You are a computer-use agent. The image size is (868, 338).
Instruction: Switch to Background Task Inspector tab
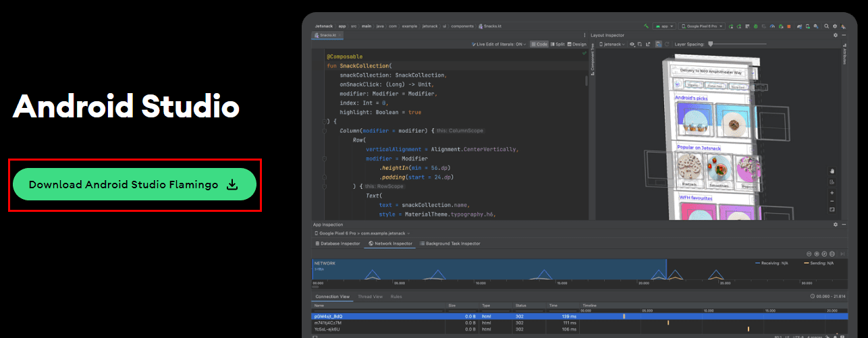coord(450,243)
